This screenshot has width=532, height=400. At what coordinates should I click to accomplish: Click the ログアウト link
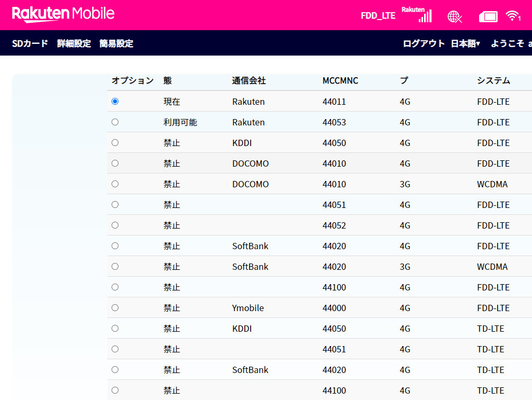tap(424, 44)
